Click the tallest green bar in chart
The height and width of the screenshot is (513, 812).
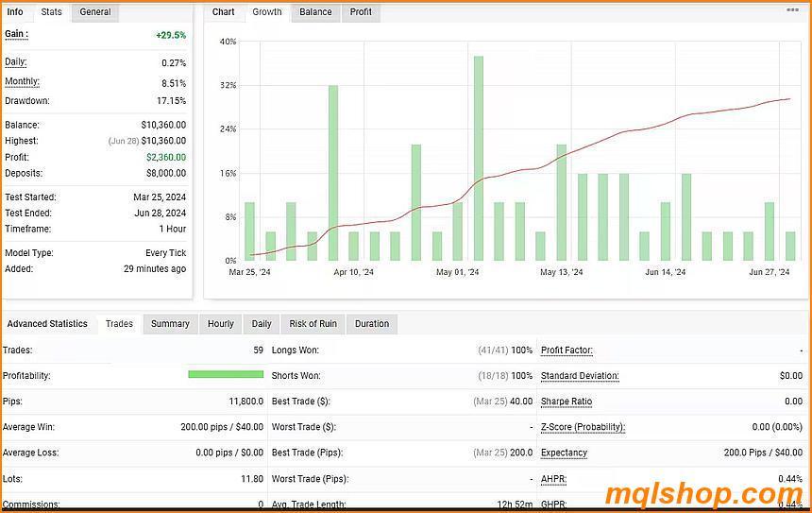pos(479,158)
